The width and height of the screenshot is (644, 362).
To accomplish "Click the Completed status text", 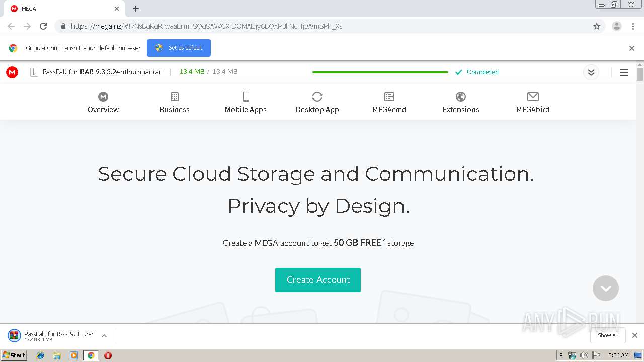I will click(482, 72).
